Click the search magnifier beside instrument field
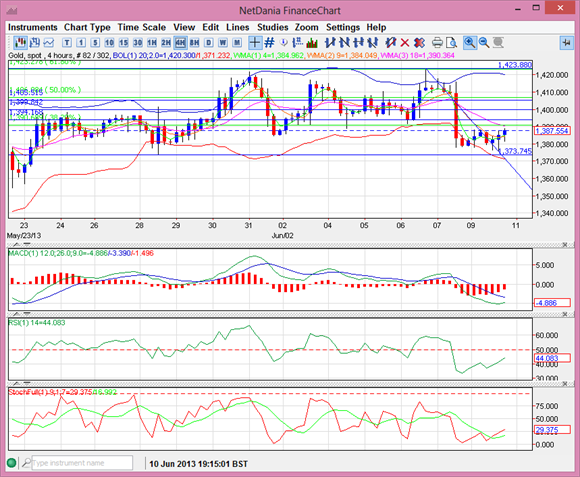The height and width of the screenshot is (477, 580). [26, 463]
